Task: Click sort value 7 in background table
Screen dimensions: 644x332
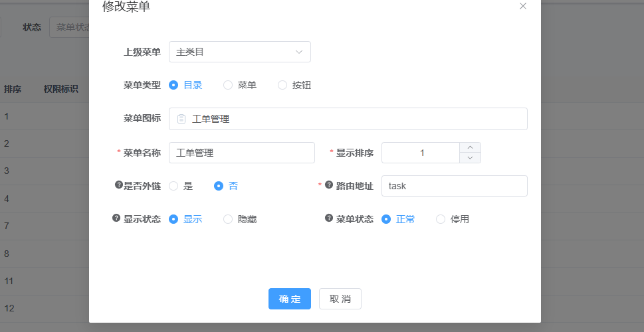Action: 7,226
